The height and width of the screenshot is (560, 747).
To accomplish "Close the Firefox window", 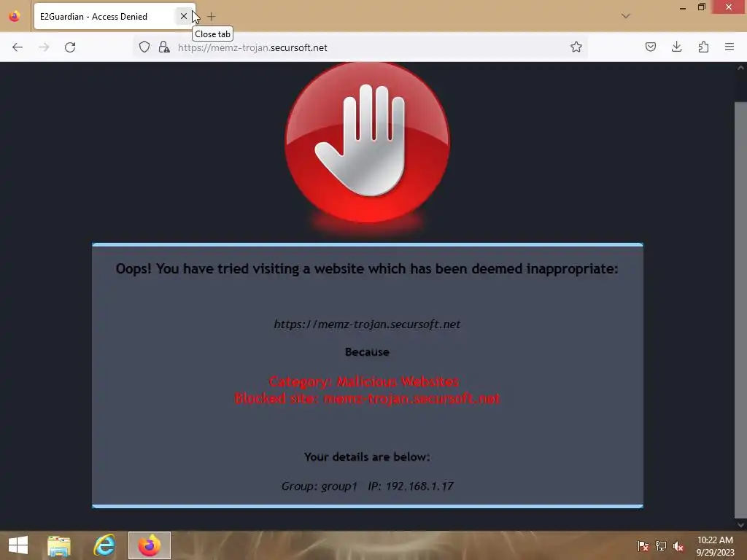I will coord(729,7).
